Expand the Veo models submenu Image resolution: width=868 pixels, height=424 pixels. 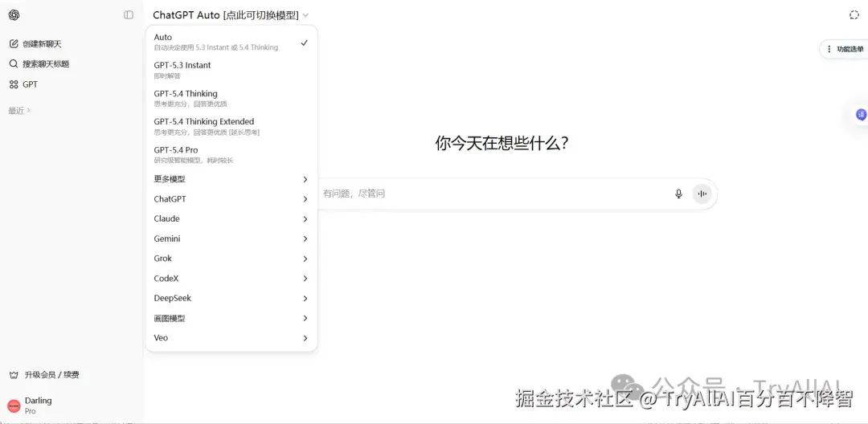point(231,338)
